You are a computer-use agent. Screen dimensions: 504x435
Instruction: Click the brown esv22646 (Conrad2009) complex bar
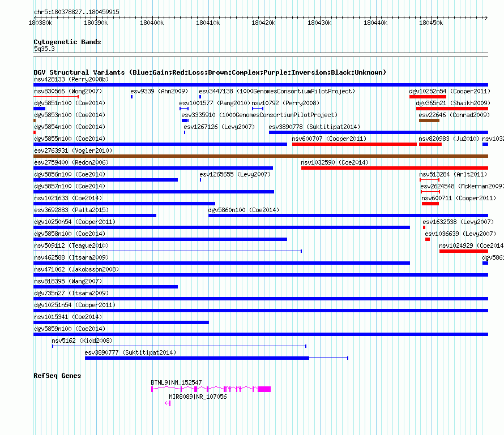pos(429,120)
